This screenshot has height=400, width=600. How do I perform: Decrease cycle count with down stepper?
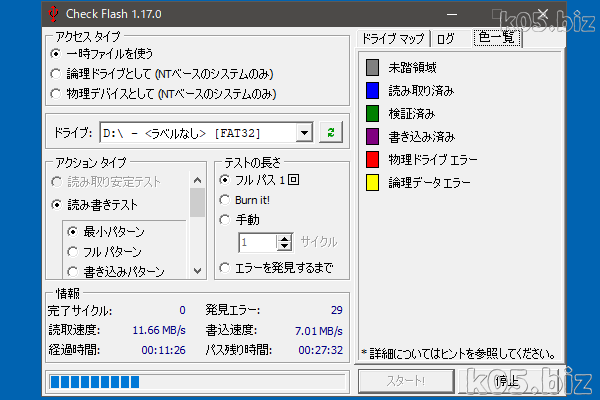[x=284, y=247]
